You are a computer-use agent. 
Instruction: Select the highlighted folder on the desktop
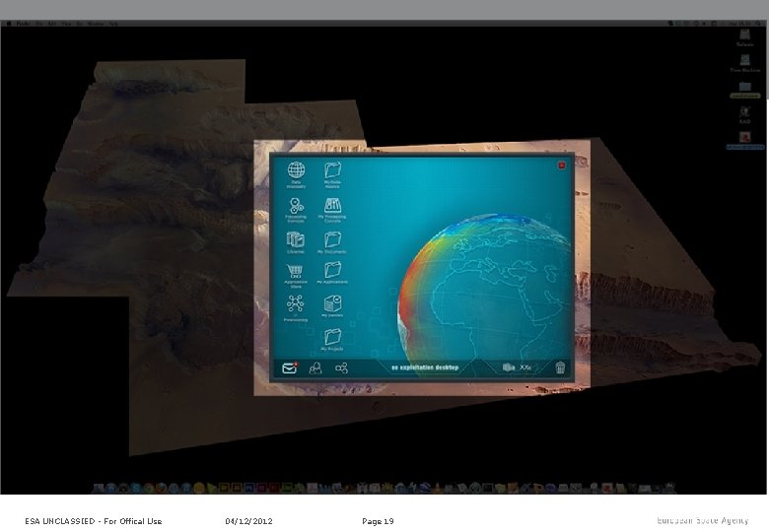pyautogui.click(x=745, y=87)
